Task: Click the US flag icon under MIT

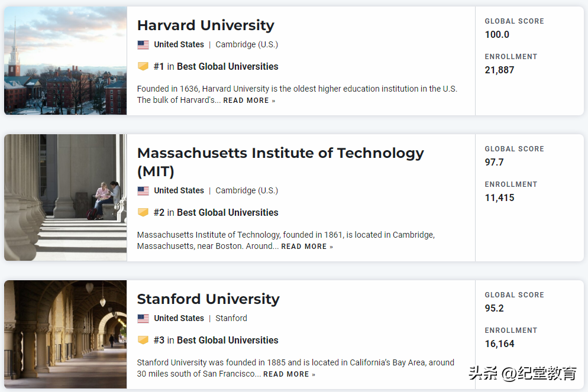Action: click(143, 191)
